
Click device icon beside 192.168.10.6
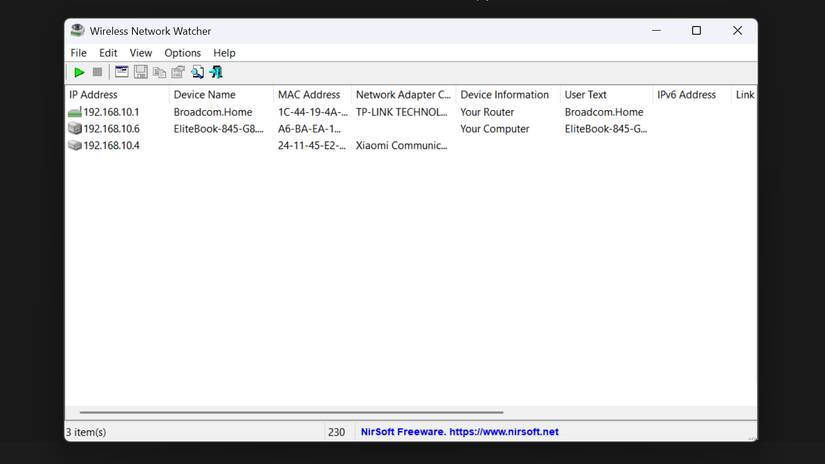(x=75, y=128)
